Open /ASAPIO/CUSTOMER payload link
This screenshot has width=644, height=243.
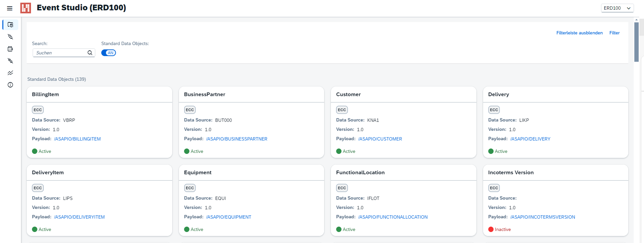pos(380,139)
